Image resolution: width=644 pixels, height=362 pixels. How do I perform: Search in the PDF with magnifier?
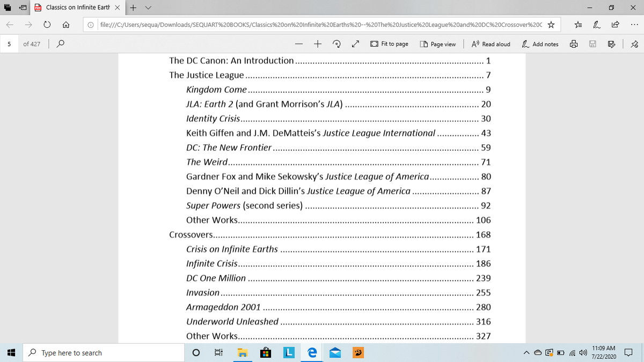pyautogui.click(x=61, y=44)
